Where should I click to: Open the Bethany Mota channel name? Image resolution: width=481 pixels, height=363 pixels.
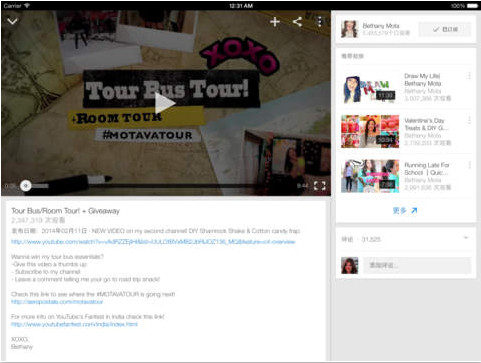[x=381, y=26]
